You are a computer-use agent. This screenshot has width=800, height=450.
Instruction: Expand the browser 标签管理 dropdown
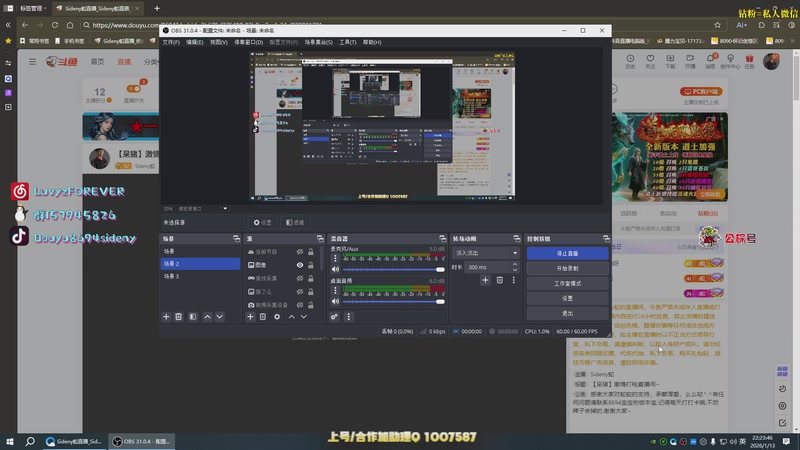[x=32, y=8]
